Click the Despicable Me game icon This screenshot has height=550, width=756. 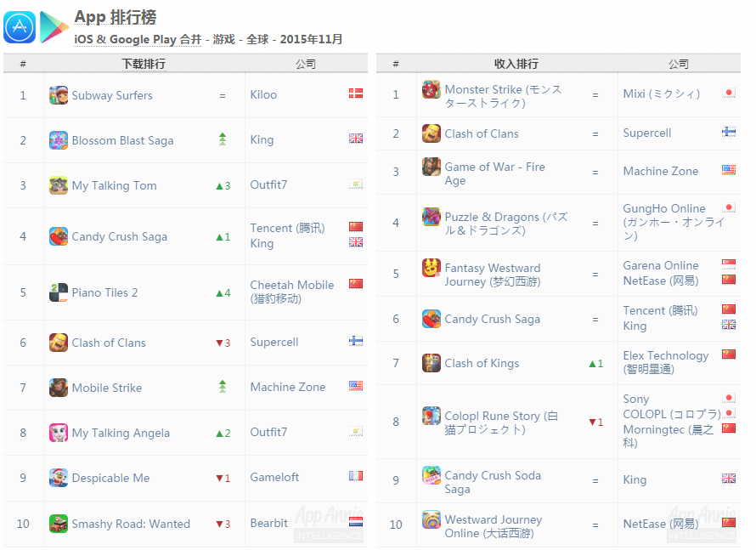coord(59,478)
